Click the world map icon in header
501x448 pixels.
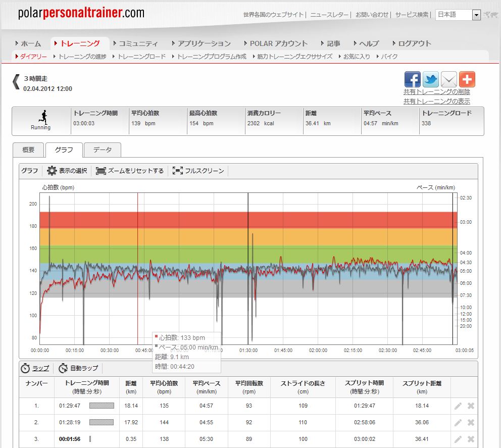[491, 15]
